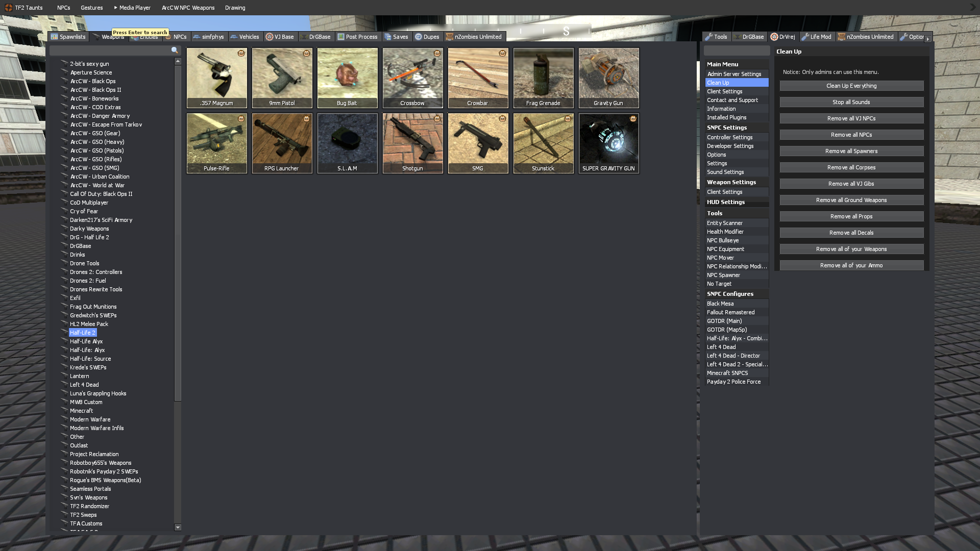Image resolution: width=980 pixels, height=551 pixels.
Task: Open ArcCW - Black Ops category
Action: [x=93, y=81]
